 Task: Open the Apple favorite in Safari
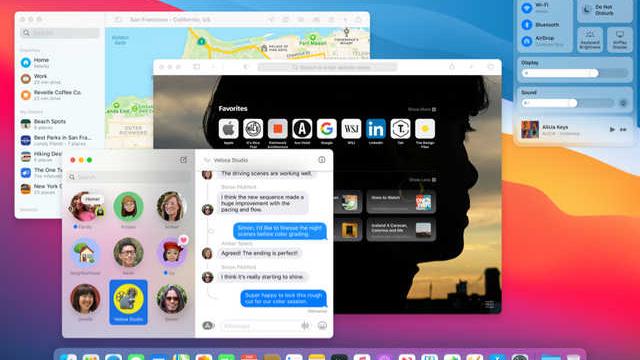coord(229,129)
